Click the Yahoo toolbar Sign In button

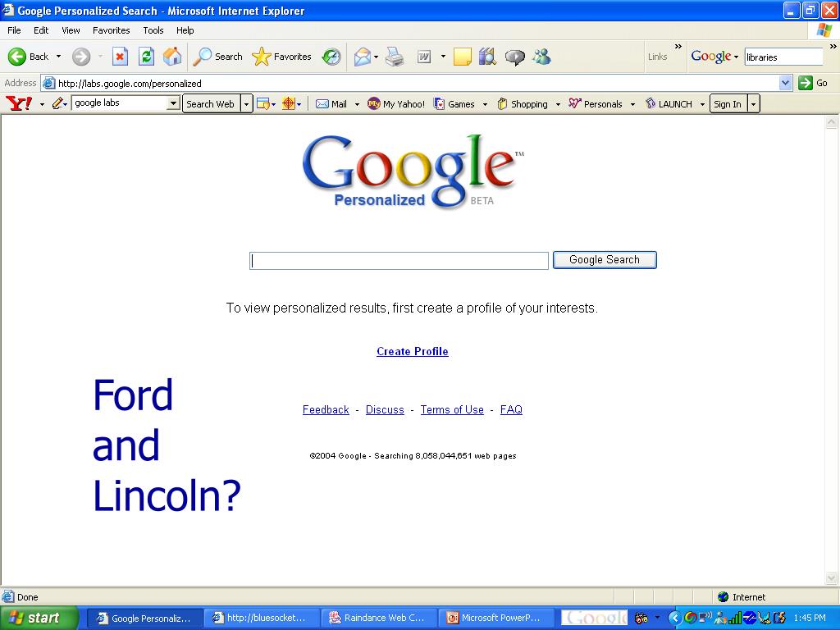click(728, 104)
